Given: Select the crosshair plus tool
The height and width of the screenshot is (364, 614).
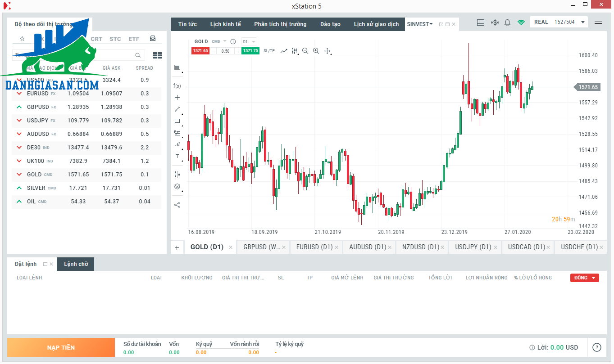Looking at the screenshot, I should pyautogui.click(x=177, y=97).
